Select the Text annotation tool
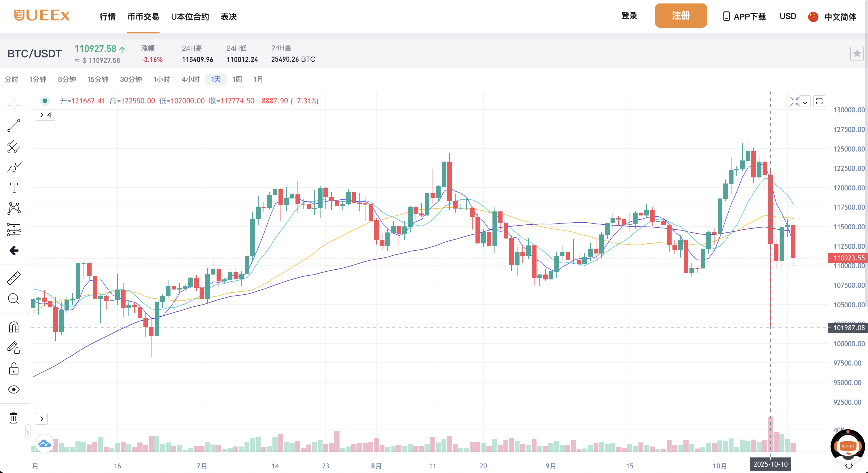868x473 pixels. [14, 188]
